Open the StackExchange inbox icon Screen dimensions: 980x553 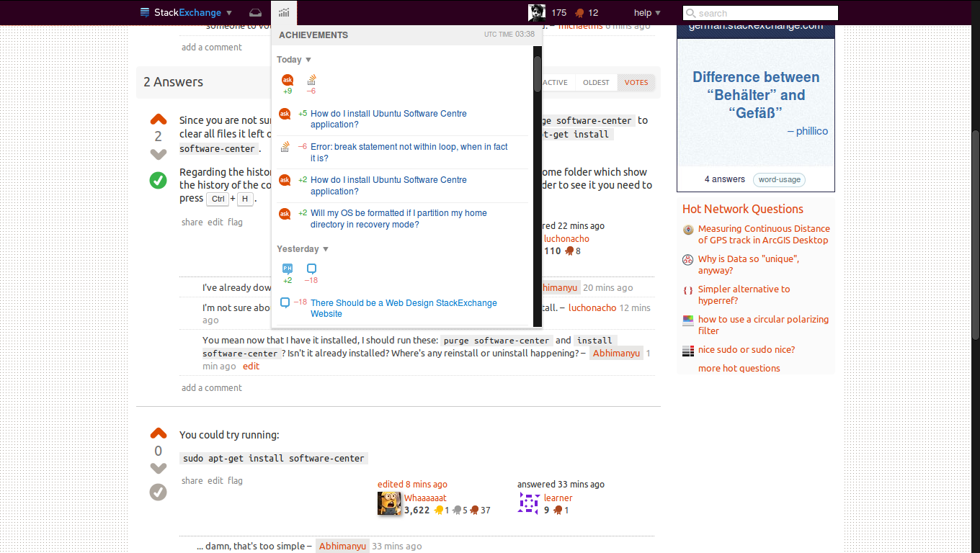[255, 12]
